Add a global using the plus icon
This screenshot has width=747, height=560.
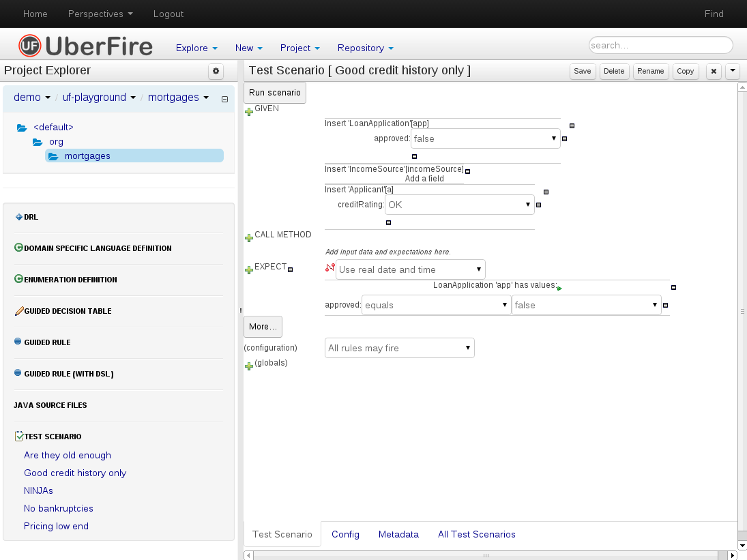tap(249, 366)
